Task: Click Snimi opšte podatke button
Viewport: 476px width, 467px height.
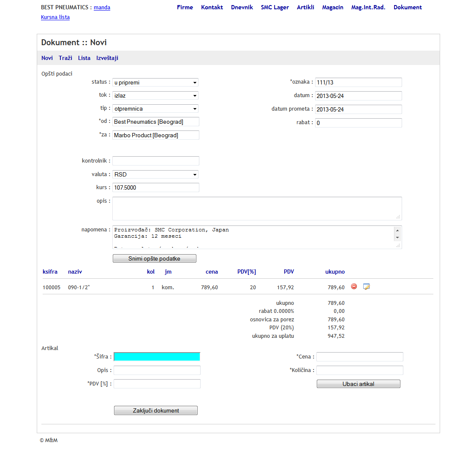Action: (x=155, y=258)
